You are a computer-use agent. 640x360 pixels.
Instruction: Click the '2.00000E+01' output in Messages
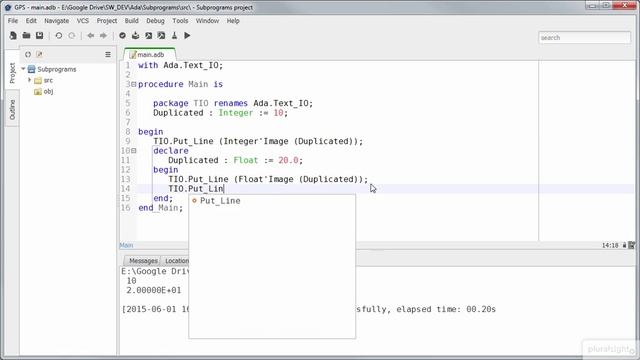point(153,290)
